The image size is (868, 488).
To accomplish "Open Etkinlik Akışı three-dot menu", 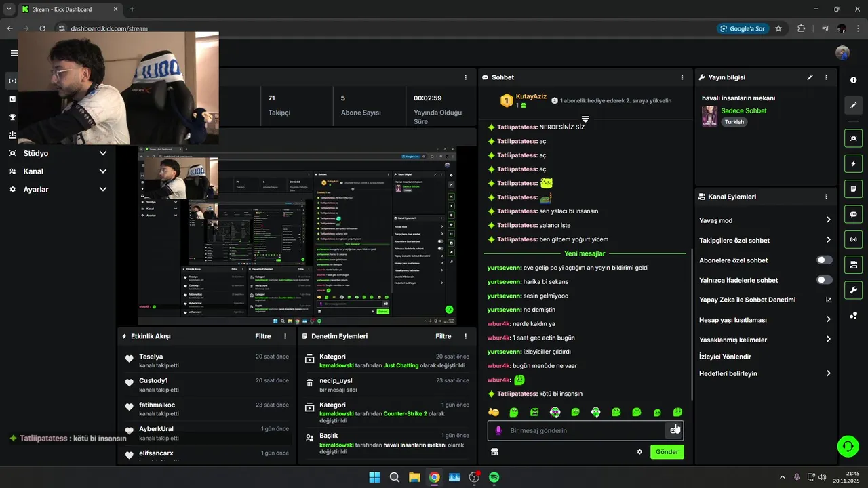I will 285,336.
